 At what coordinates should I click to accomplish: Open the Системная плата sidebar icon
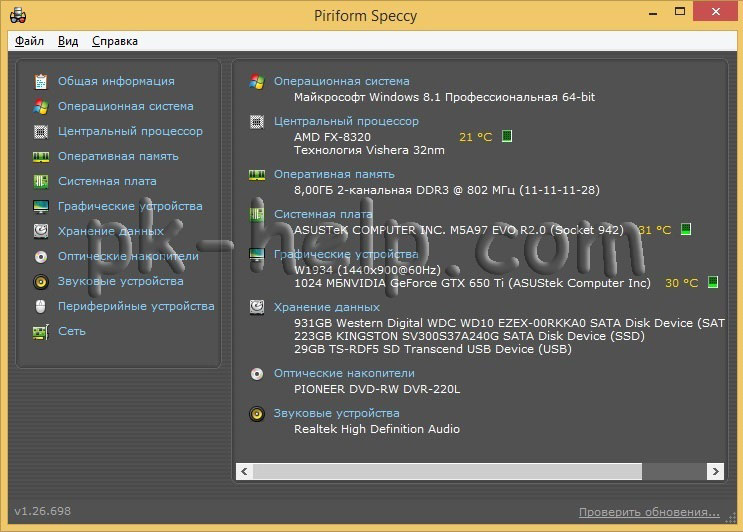click(41, 181)
